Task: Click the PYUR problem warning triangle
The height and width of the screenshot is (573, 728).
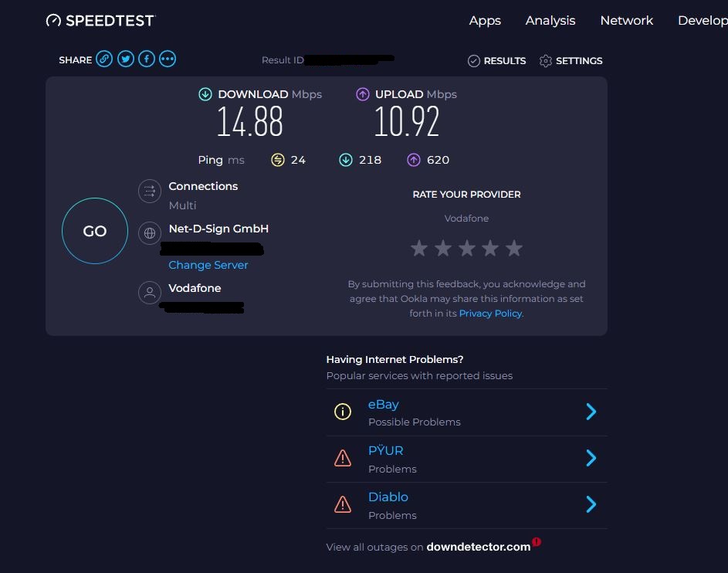Action: point(343,458)
